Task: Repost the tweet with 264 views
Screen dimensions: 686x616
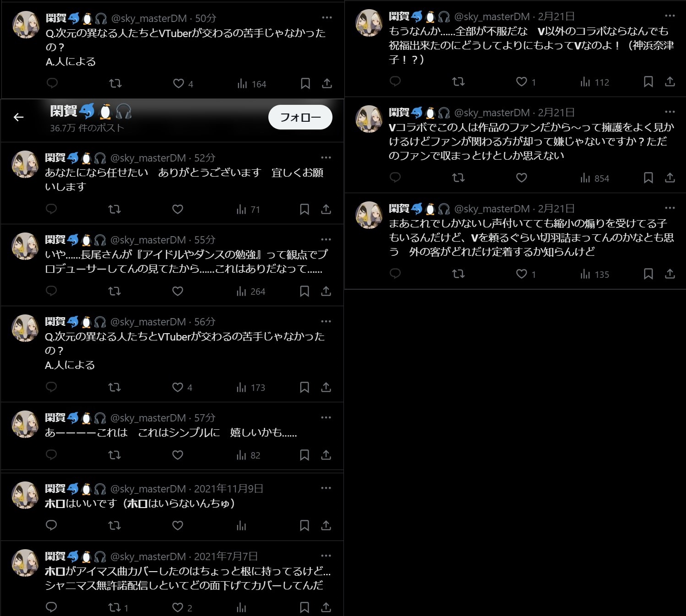Action: click(x=114, y=291)
